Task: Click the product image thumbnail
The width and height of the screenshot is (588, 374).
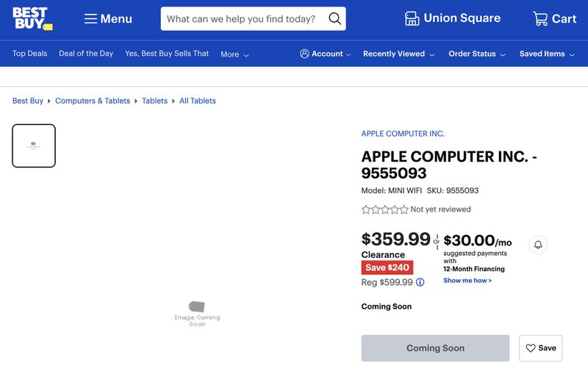Action: click(34, 145)
